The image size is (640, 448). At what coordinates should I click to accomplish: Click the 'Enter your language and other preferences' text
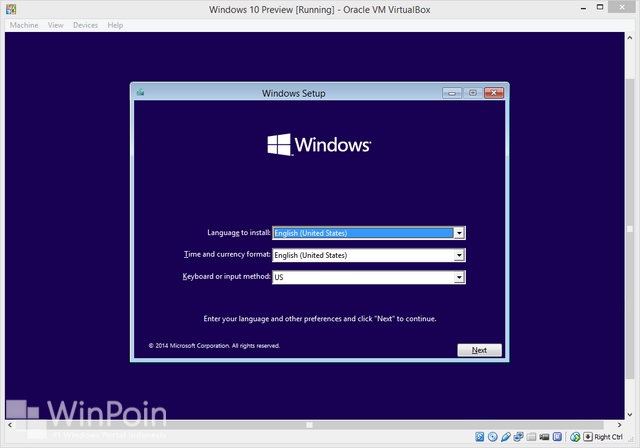pyautogui.click(x=320, y=319)
